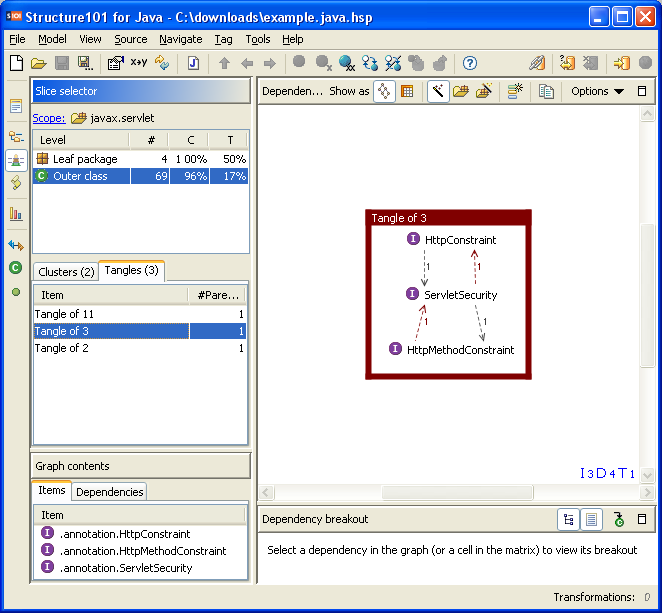This screenshot has height=613, width=662.
Task: Create a new project with the blank page icon
Action: pos(16,63)
